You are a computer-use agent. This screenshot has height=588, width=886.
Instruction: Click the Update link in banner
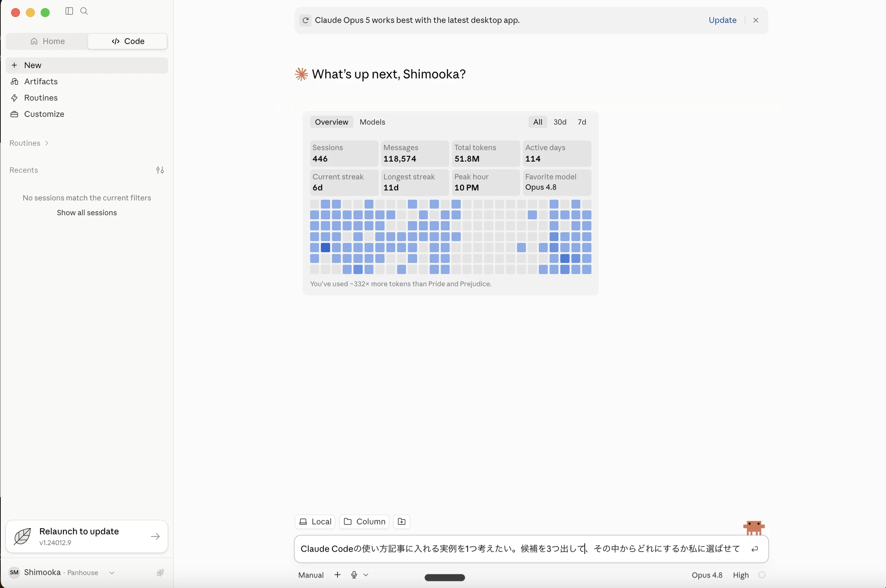coord(722,20)
